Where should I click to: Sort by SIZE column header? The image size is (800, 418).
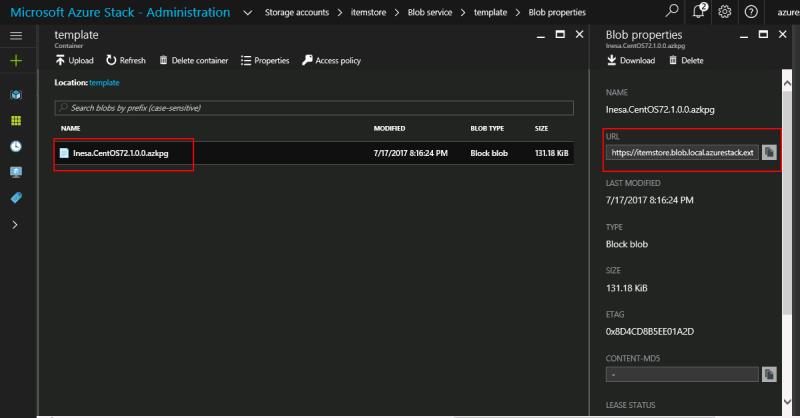(x=541, y=129)
